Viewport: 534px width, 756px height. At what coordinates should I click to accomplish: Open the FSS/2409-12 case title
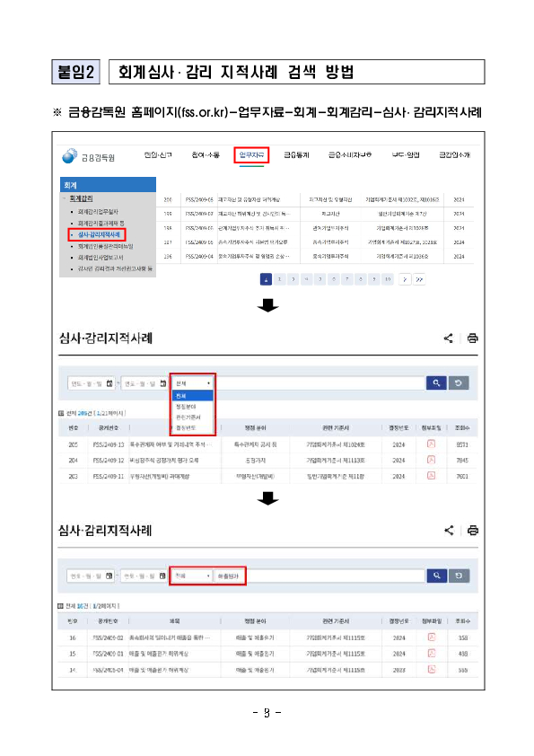click(x=164, y=461)
